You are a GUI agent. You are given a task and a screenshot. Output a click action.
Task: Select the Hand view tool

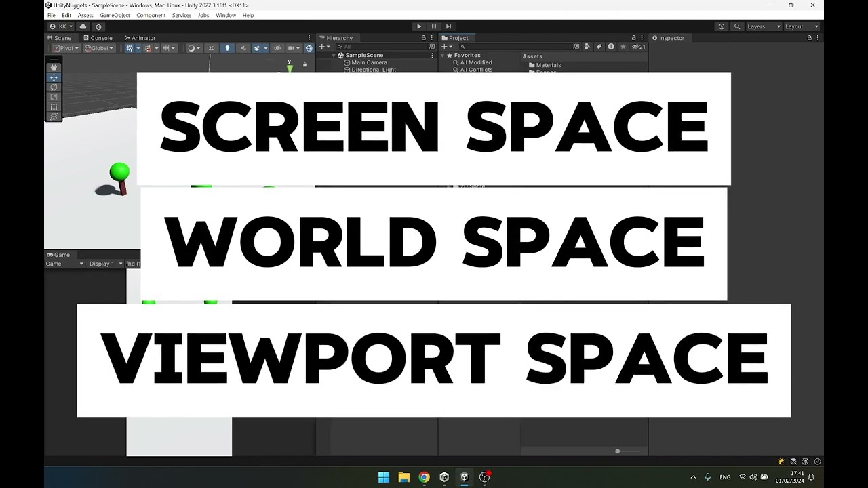[x=54, y=67]
